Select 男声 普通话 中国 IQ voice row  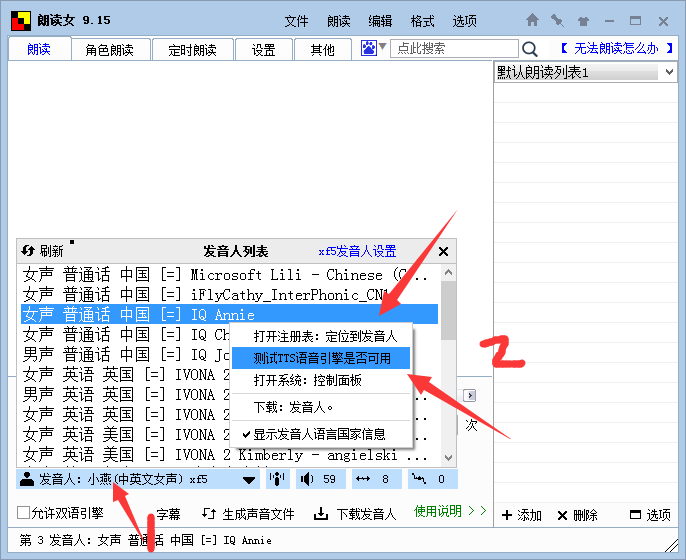tap(126, 354)
